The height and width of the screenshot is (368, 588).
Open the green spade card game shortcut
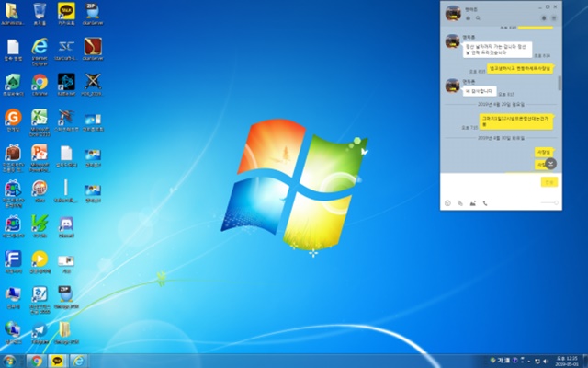[x=13, y=85]
